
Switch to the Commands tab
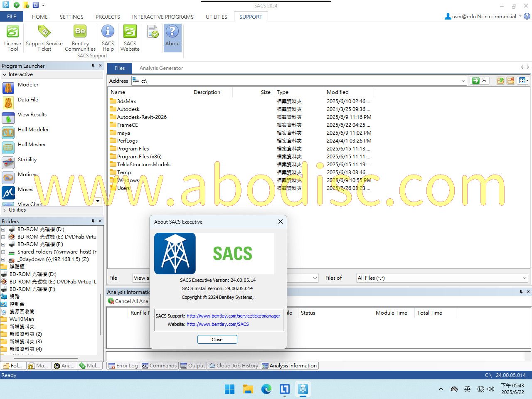(159, 366)
